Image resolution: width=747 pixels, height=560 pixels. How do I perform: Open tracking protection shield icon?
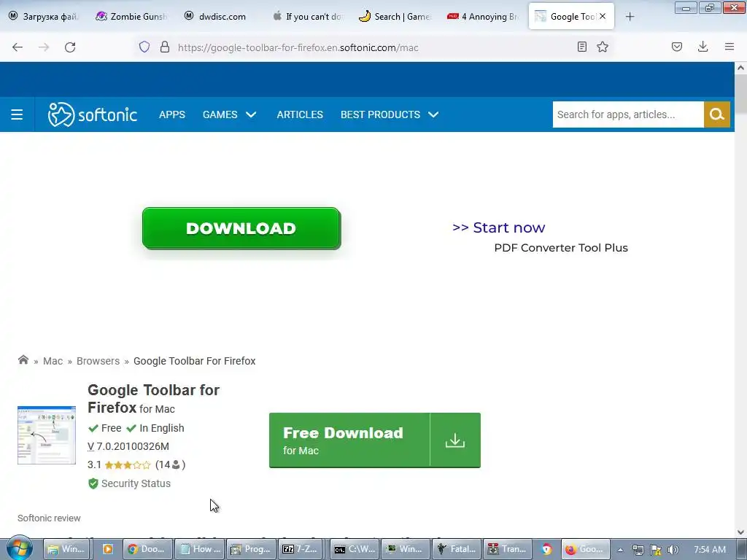point(144,47)
